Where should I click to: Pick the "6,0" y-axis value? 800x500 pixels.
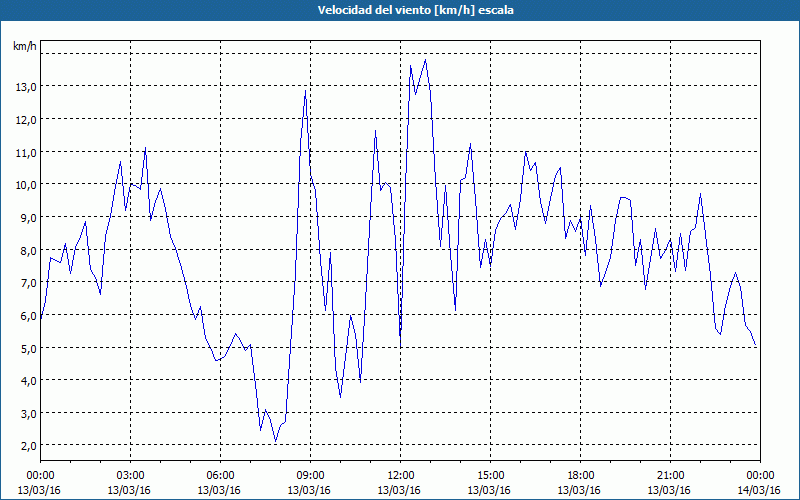point(28,316)
